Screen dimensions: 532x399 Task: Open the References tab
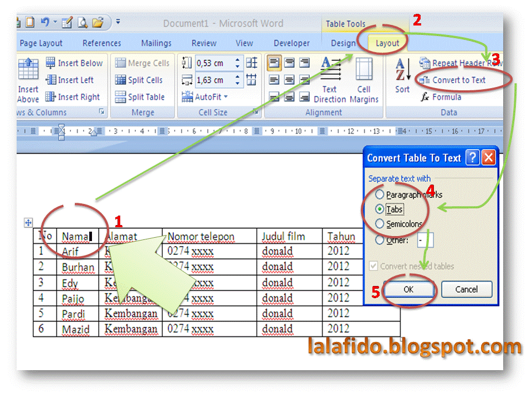click(102, 43)
